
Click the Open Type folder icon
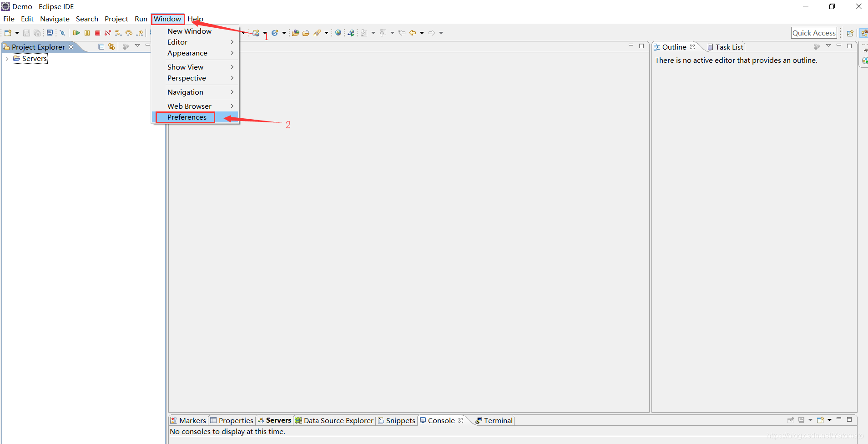pos(295,33)
